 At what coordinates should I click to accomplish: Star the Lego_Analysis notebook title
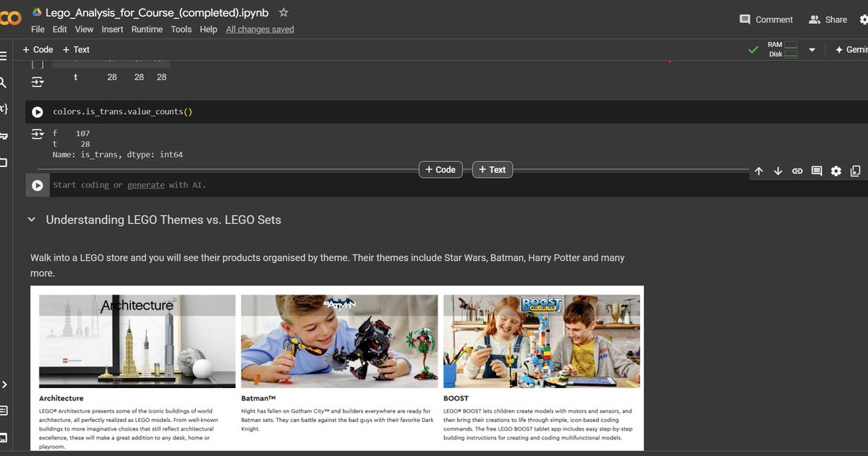(x=284, y=12)
